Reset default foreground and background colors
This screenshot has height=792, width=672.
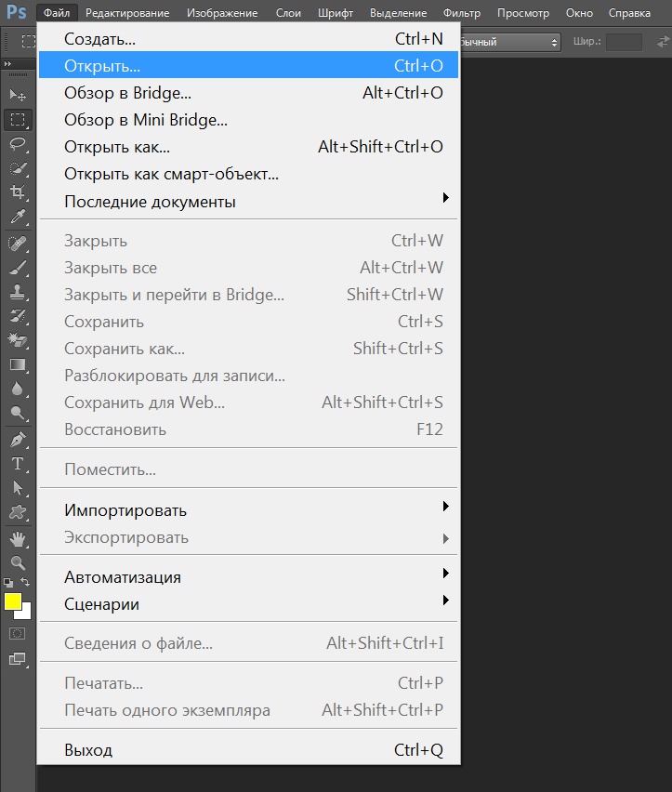pyautogui.click(x=7, y=582)
